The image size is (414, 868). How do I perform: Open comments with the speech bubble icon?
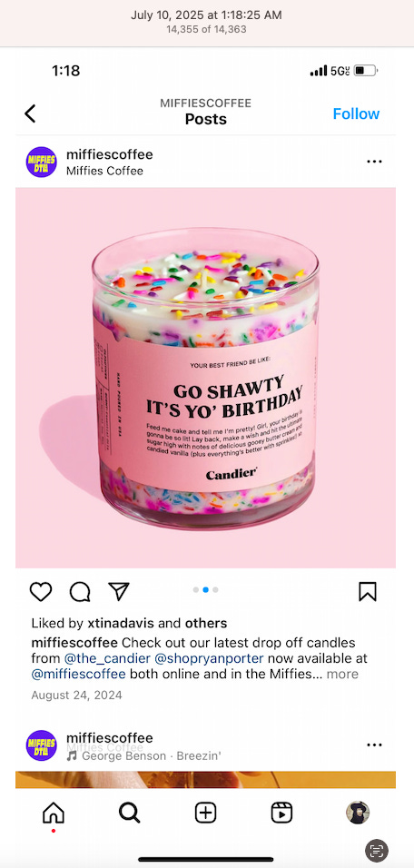[80, 592]
